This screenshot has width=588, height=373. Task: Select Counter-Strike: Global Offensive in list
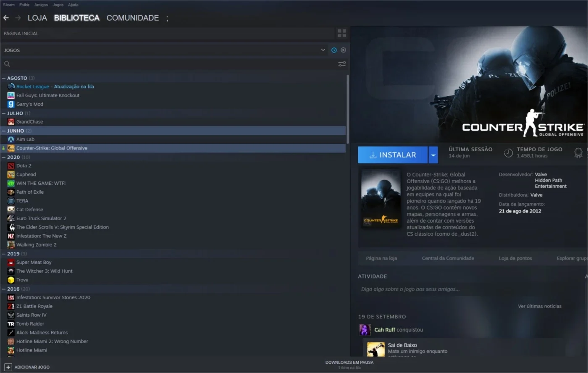(x=173, y=148)
